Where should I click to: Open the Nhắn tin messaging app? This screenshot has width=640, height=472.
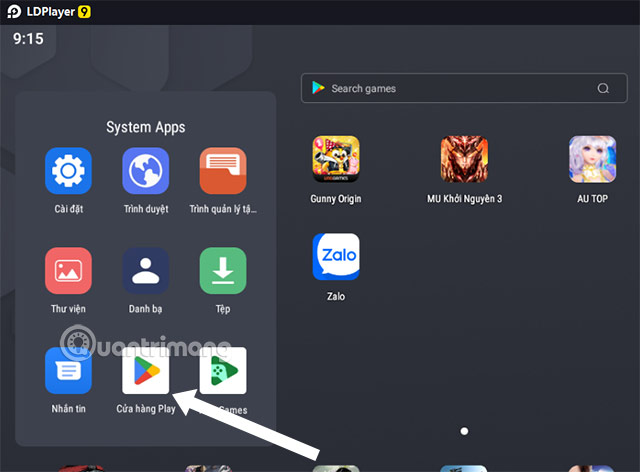(x=68, y=371)
